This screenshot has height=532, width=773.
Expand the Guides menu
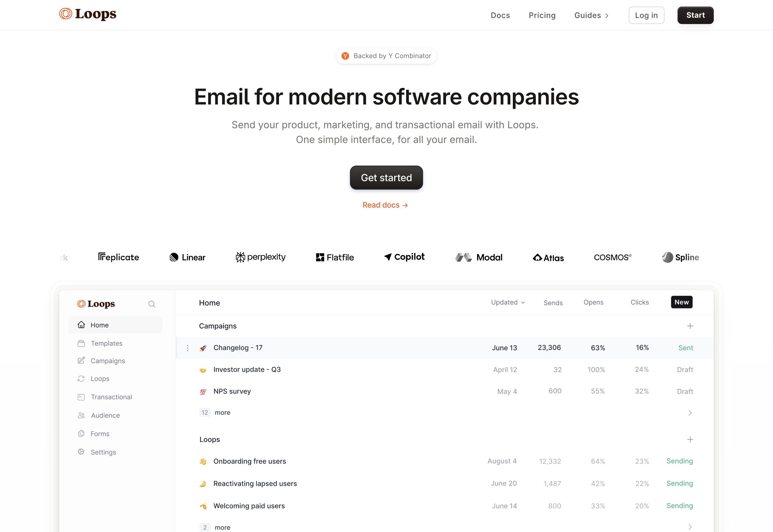(591, 15)
